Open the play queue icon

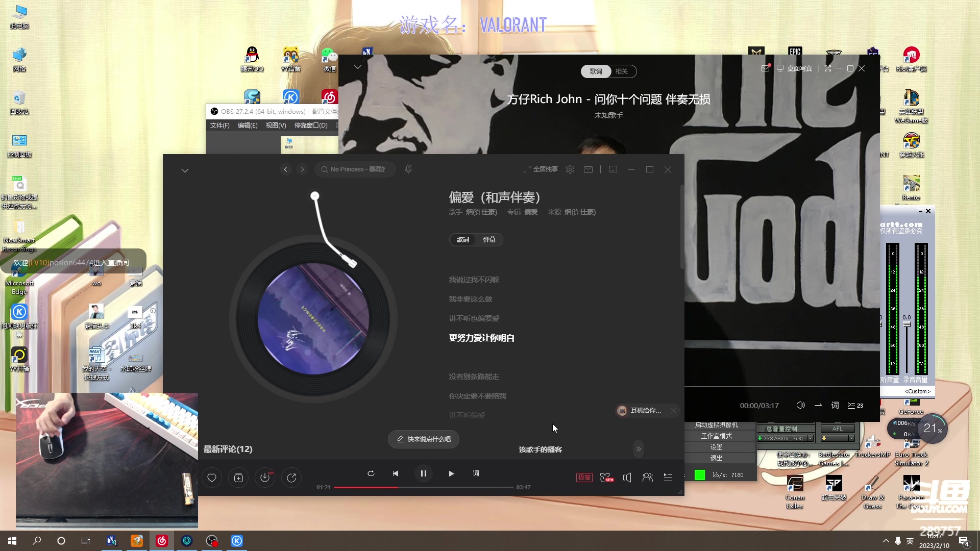click(668, 478)
